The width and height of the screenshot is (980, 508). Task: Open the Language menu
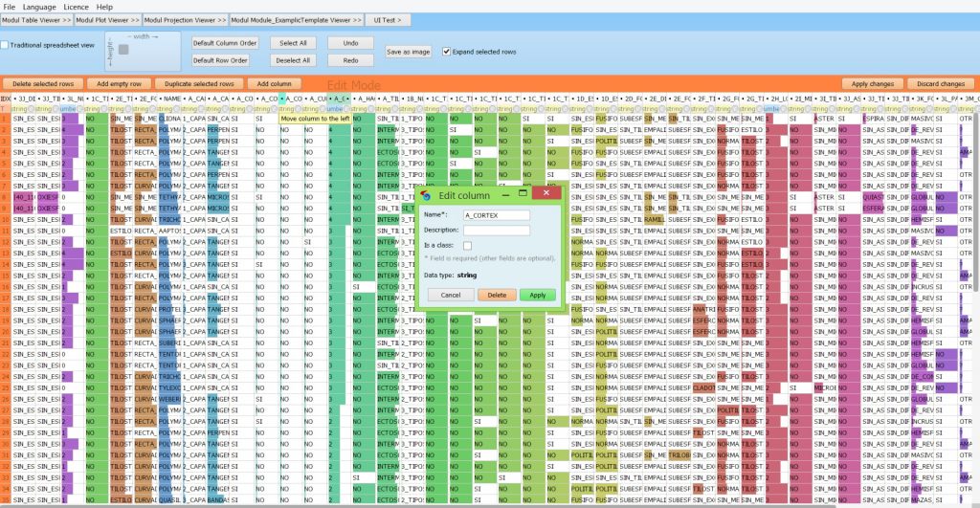click(39, 6)
